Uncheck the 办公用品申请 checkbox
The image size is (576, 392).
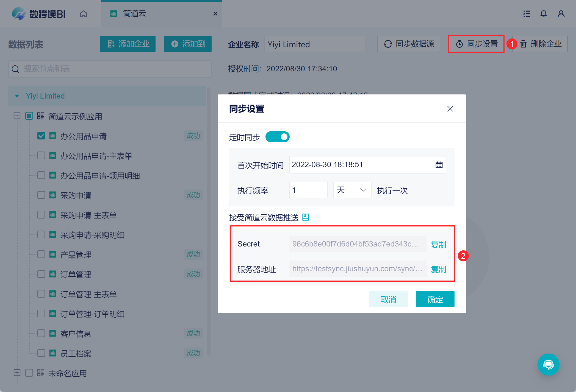point(41,136)
